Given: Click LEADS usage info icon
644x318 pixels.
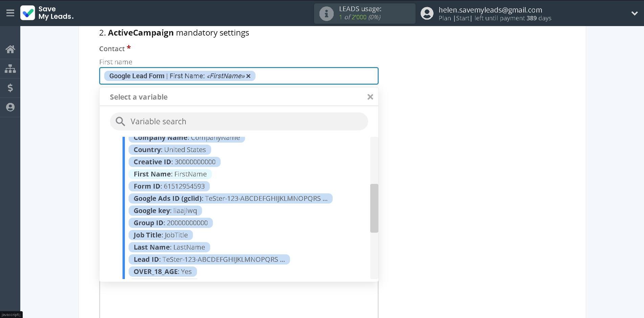Looking at the screenshot, I should [326, 14].
